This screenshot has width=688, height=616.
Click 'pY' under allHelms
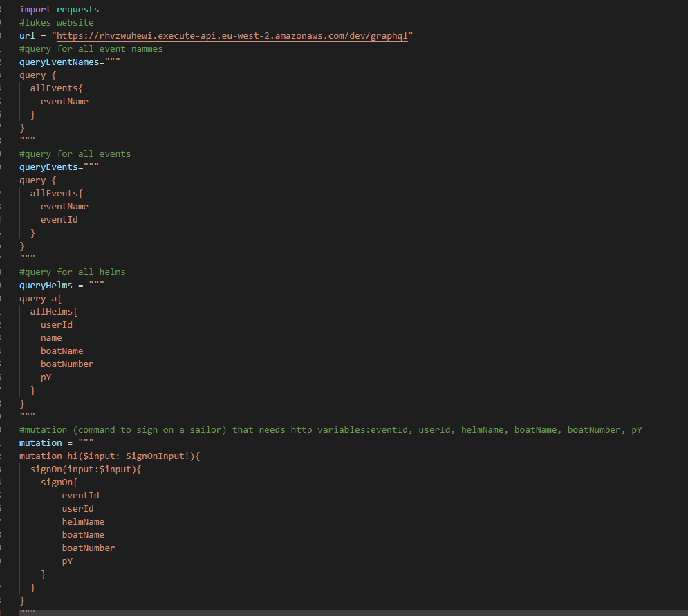[x=46, y=377]
